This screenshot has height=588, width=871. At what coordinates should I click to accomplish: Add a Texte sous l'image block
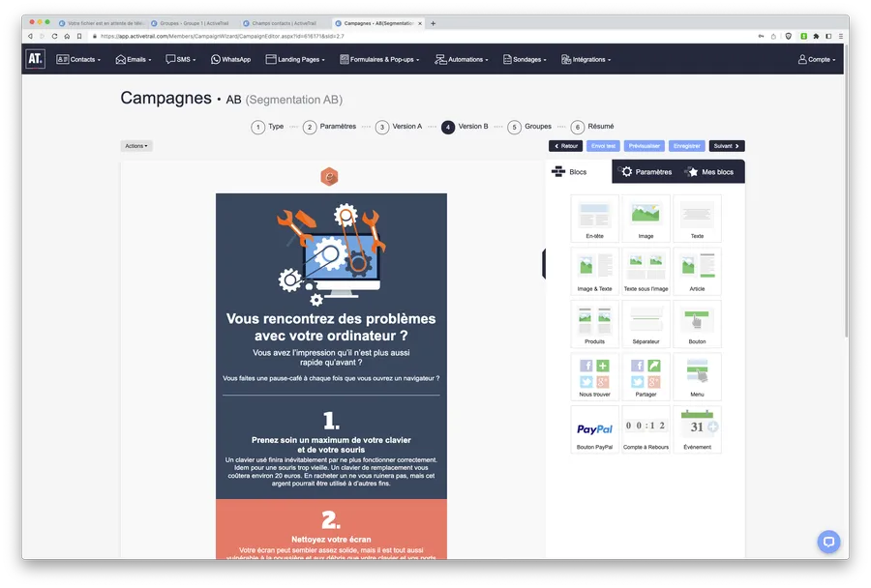click(646, 271)
